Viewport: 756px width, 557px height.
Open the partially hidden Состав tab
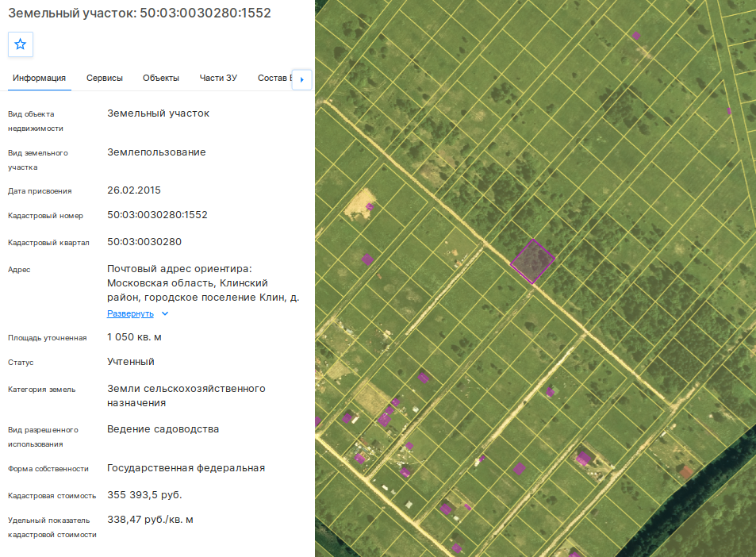click(x=274, y=78)
